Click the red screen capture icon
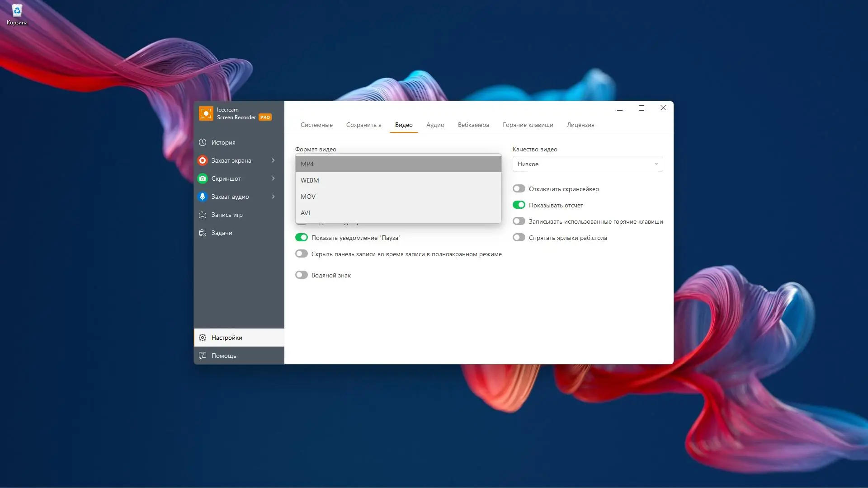 (x=203, y=160)
